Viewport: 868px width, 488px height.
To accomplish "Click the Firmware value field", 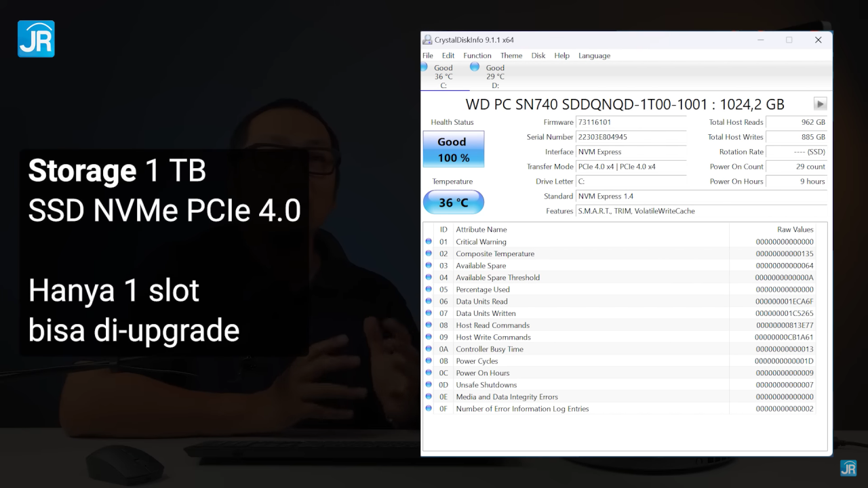I will coord(631,122).
